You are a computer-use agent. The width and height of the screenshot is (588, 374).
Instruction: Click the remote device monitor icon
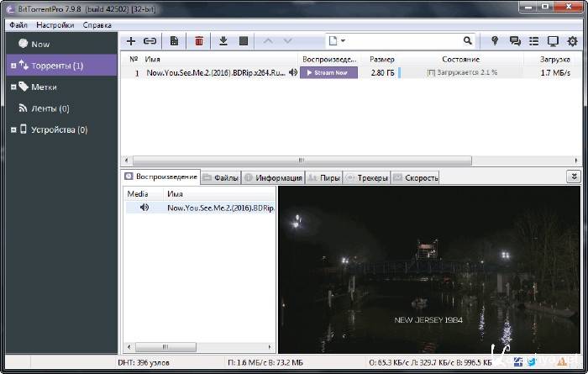click(553, 40)
